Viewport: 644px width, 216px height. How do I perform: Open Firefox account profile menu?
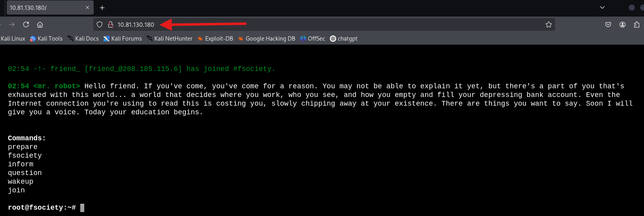[x=622, y=24]
